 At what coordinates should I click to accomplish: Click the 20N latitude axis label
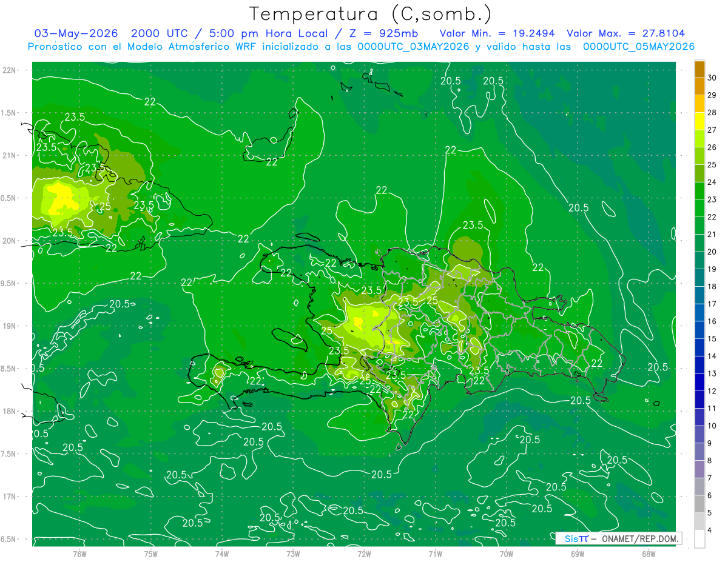[10, 241]
